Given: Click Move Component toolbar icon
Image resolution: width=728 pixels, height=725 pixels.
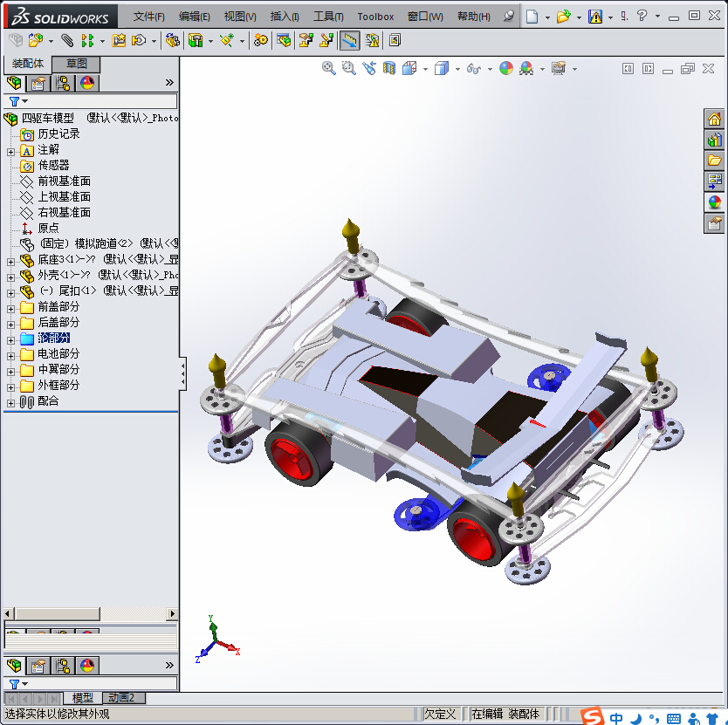Looking at the screenshot, I should tap(139, 41).
